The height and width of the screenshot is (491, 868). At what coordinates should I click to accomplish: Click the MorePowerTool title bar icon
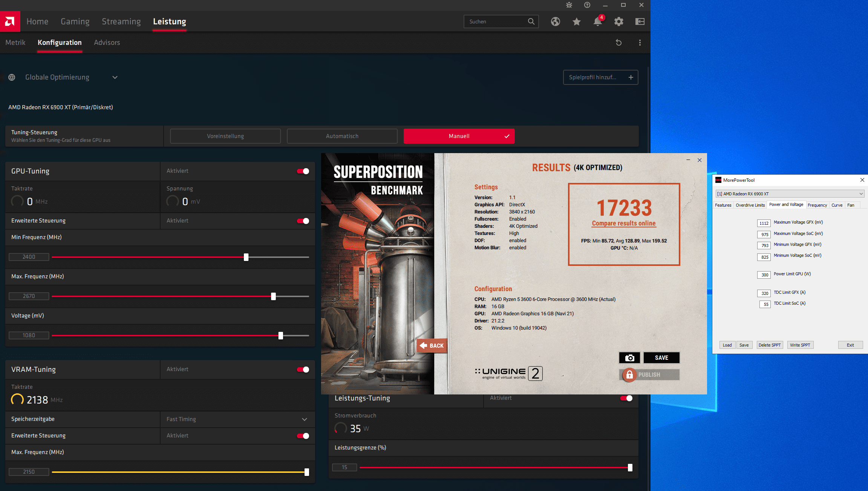click(718, 180)
